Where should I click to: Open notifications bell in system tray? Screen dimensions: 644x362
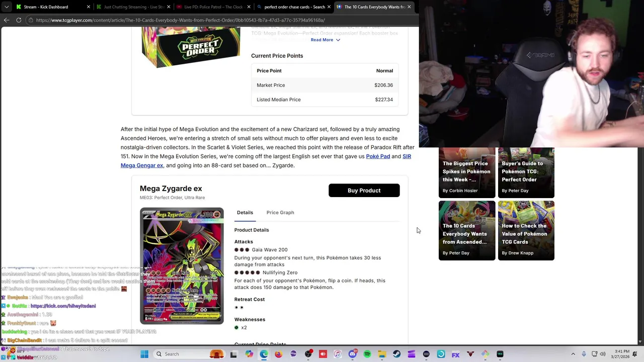coord(634,354)
